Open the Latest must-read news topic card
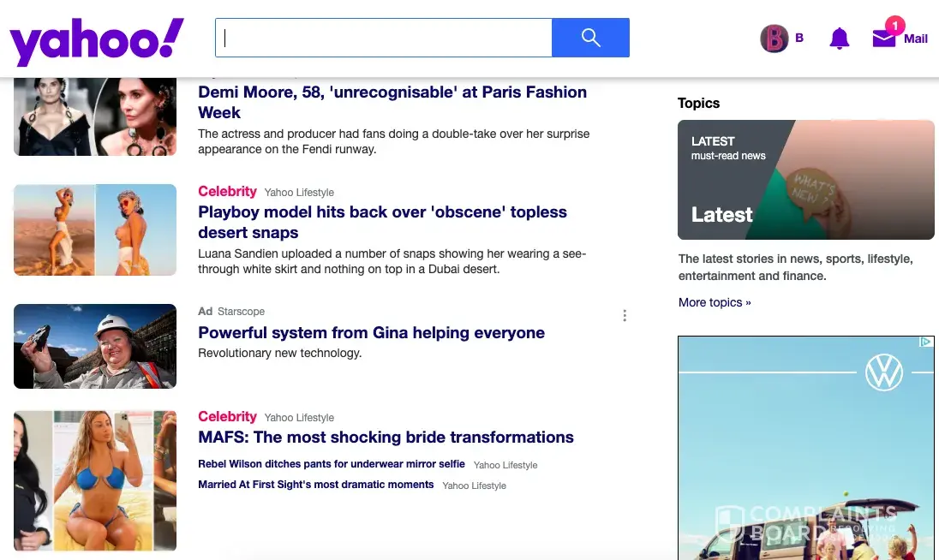 click(806, 180)
